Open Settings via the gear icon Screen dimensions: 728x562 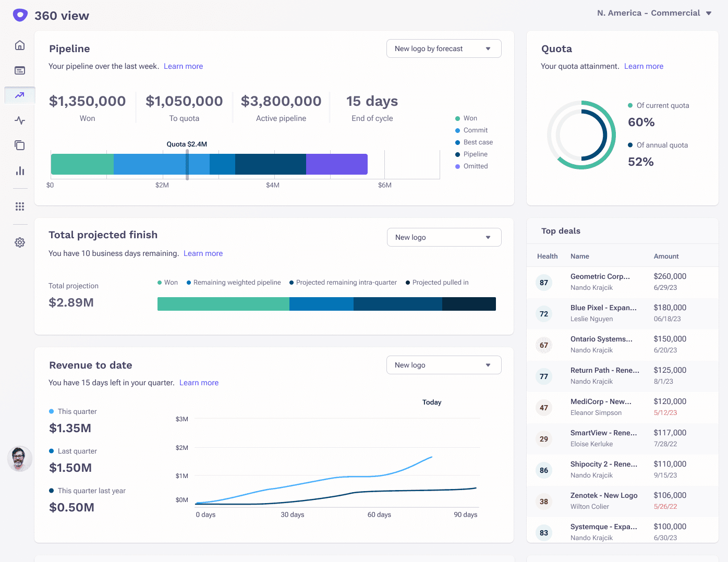[19, 242]
